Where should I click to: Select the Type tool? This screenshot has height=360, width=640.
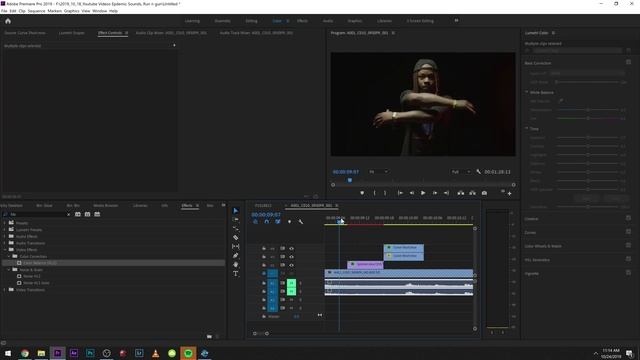coord(236,274)
